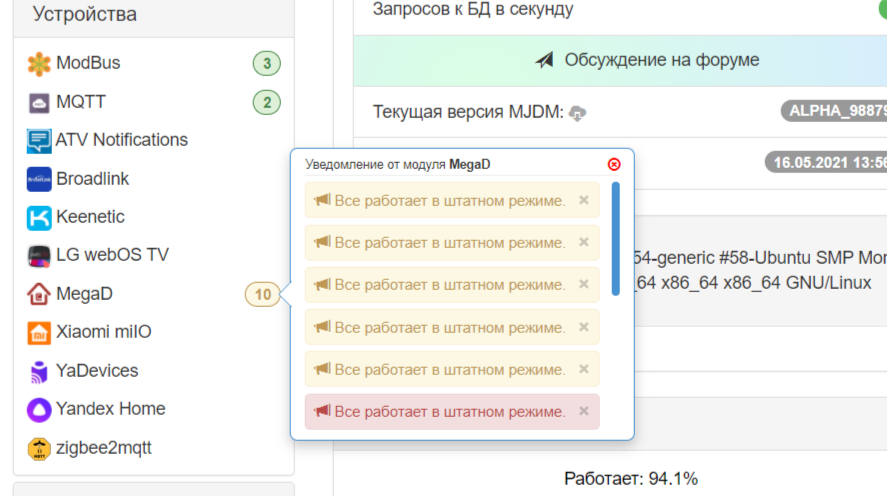Click the cloud download icon next to MJDM version
The height and width of the screenshot is (496, 887).
point(577,113)
